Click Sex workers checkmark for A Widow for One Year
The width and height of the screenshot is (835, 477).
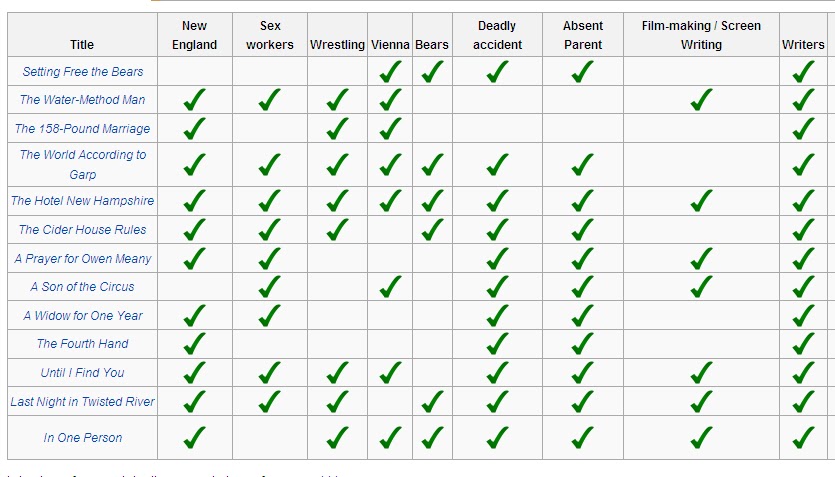270,315
